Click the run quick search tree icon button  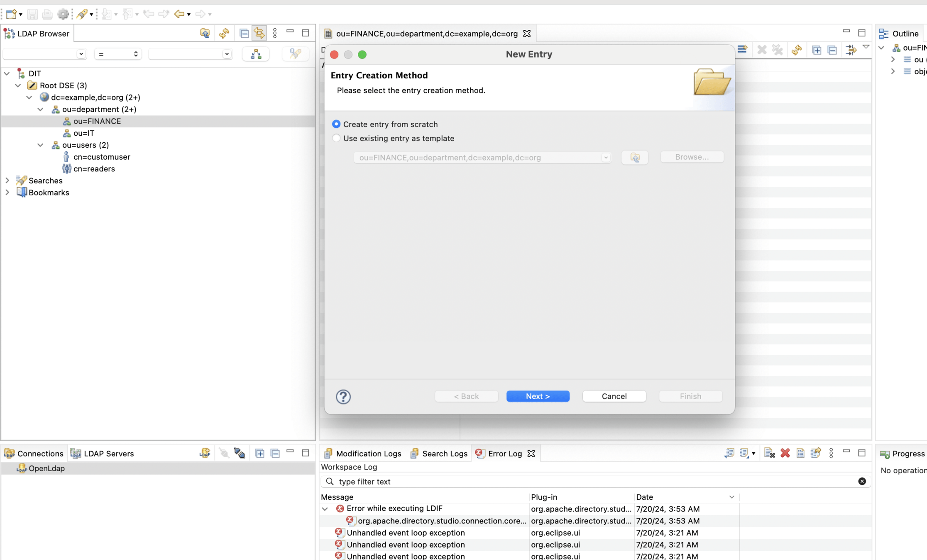coord(256,54)
